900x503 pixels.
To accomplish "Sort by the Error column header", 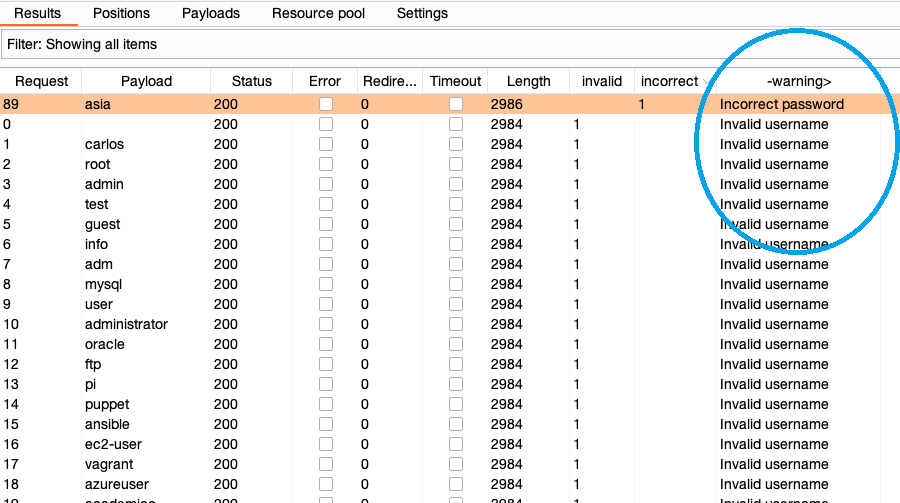I will point(325,81).
